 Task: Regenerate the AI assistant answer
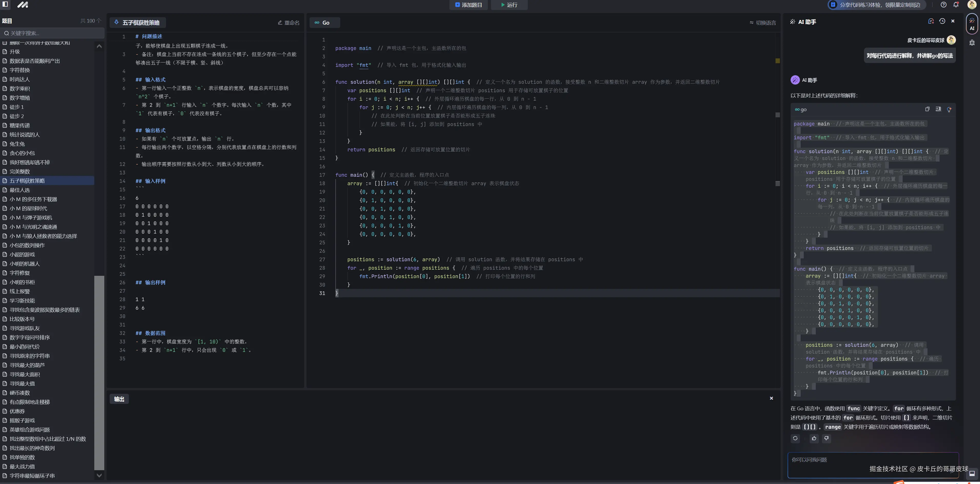pyautogui.click(x=795, y=438)
